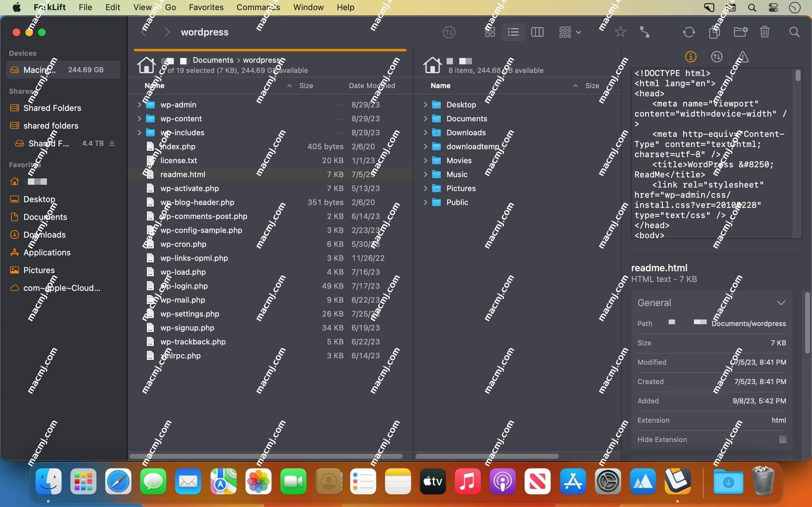Click readme.html file to select it
This screenshot has width=812, height=507.
pos(183,174)
